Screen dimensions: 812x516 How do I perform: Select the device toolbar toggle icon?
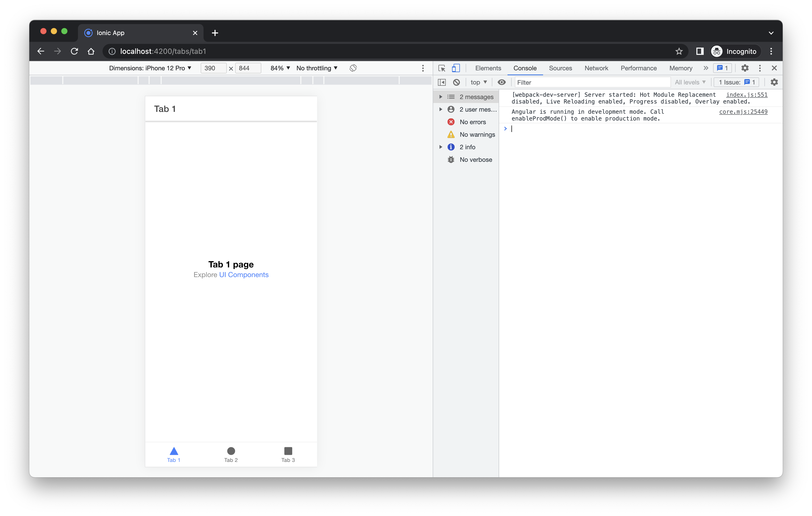tap(456, 68)
